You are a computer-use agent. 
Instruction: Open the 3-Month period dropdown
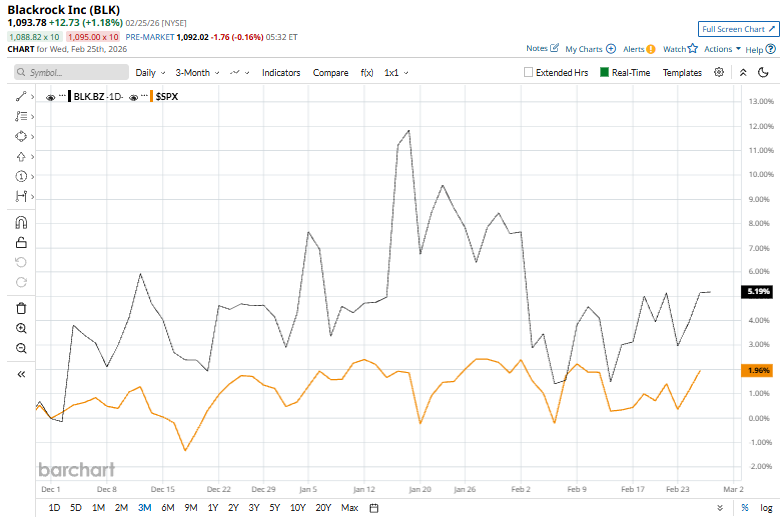[197, 73]
